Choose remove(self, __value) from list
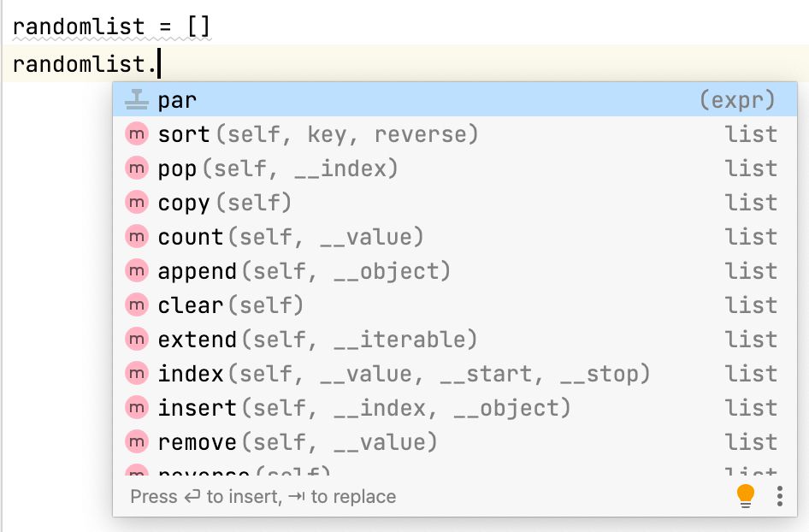Image resolution: width=809 pixels, height=532 pixels. click(x=455, y=441)
